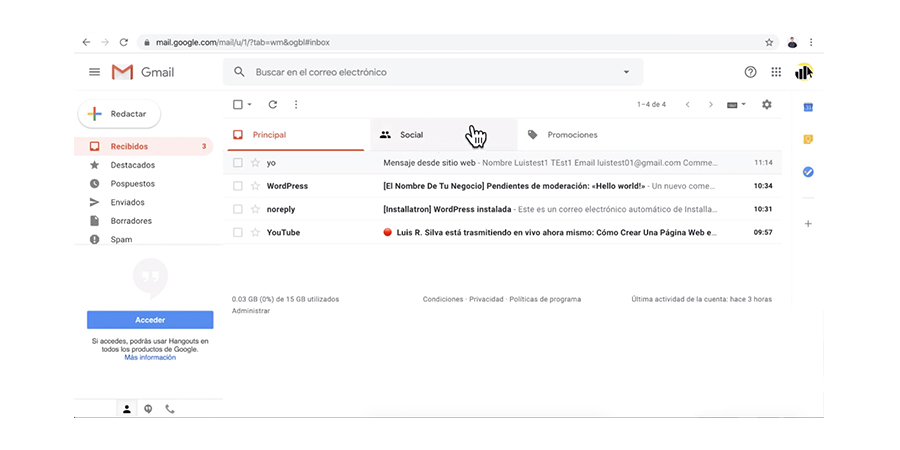The width and height of the screenshot is (900, 450).
Task: Tick the select-all checkbox above the list
Action: (x=238, y=104)
